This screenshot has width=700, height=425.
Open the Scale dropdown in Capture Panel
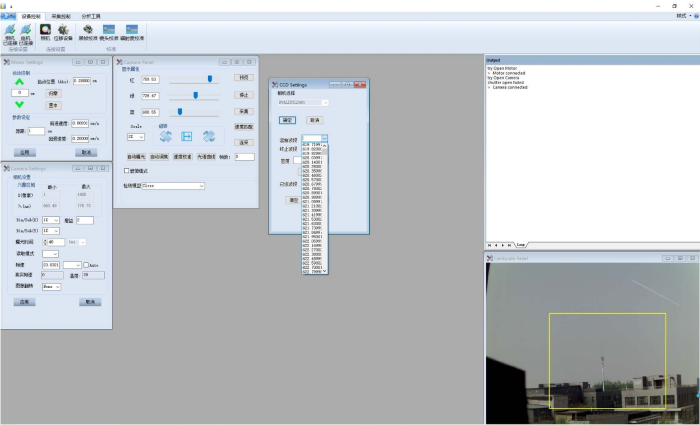click(135, 136)
